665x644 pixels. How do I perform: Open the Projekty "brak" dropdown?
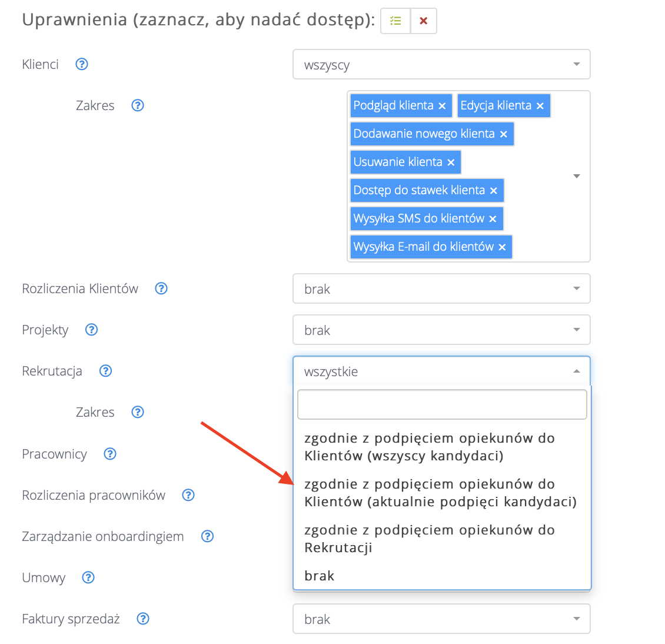[x=441, y=330]
